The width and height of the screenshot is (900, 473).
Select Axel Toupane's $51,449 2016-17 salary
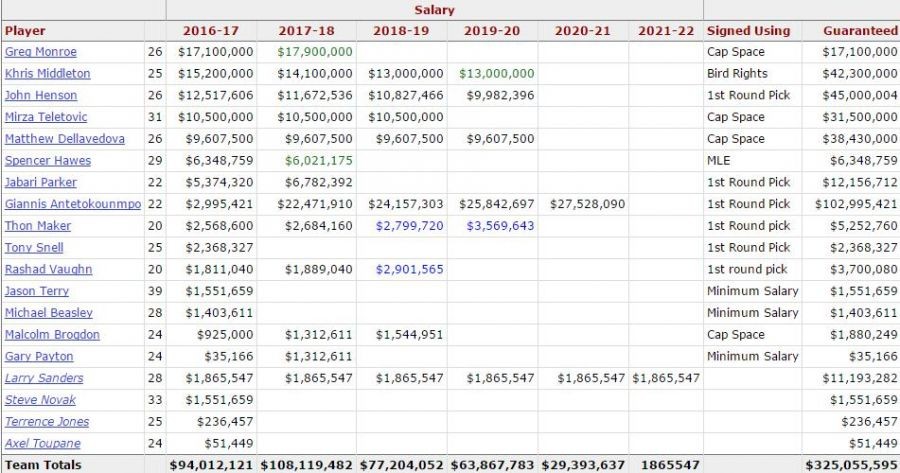pos(228,444)
